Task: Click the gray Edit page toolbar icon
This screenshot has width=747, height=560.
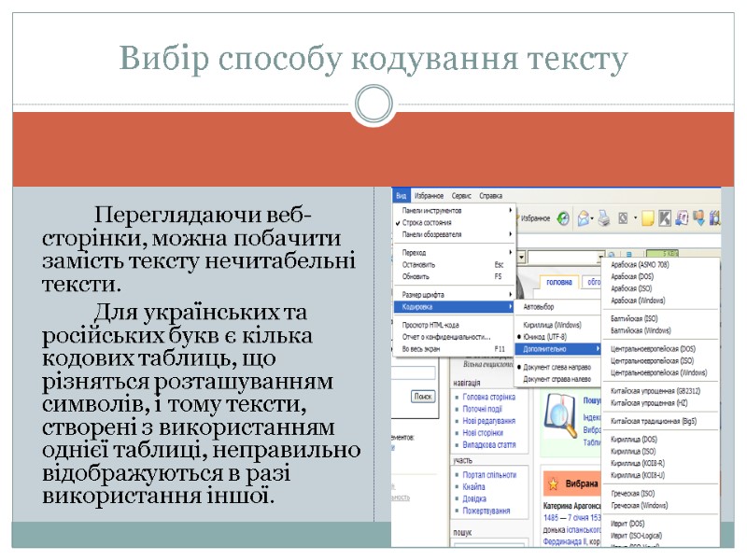Action: point(623,218)
